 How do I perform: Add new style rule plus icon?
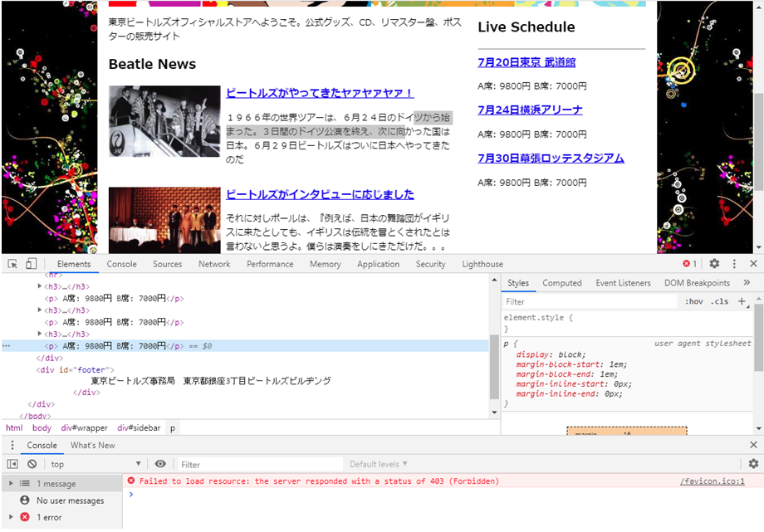pyautogui.click(x=742, y=301)
